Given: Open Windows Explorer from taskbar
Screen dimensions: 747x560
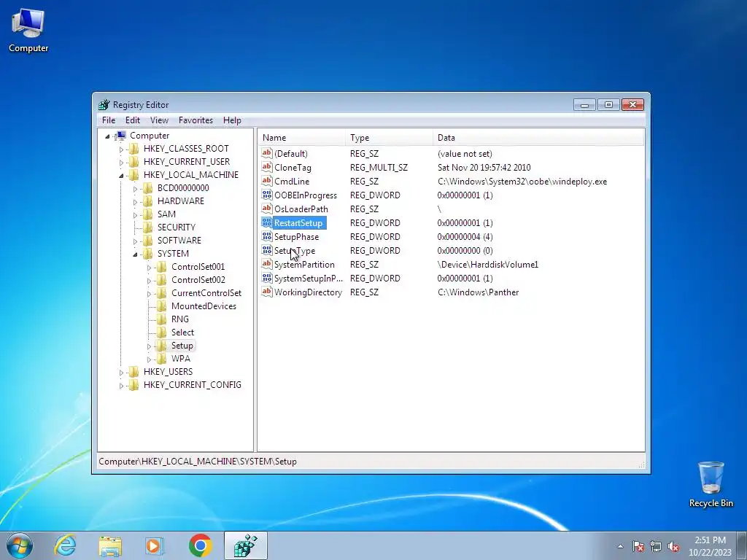Looking at the screenshot, I should point(110,545).
